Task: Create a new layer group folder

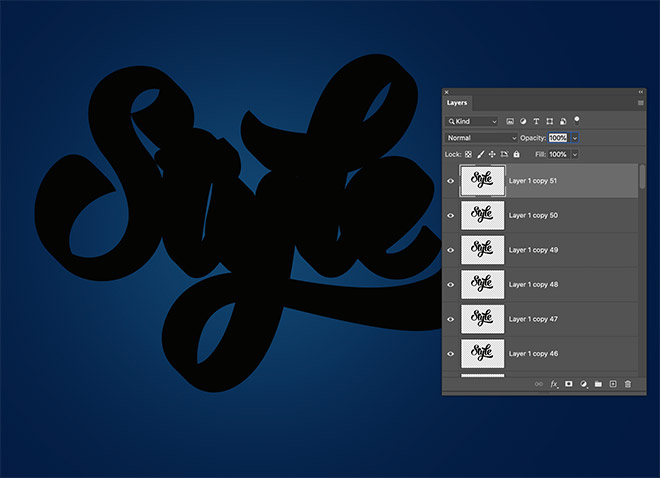Action: coord(598,384)
